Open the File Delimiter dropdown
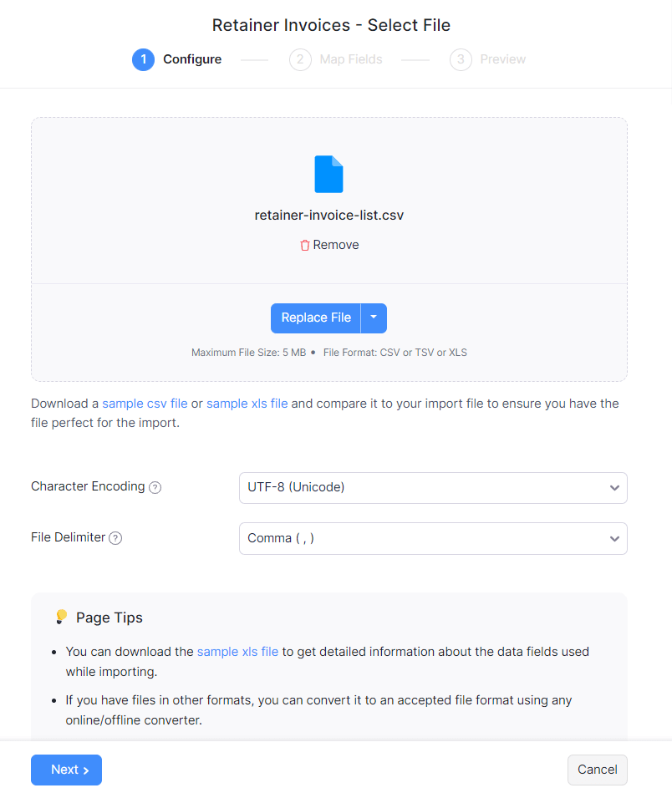 pyautogui.click(x=433, y=538)
